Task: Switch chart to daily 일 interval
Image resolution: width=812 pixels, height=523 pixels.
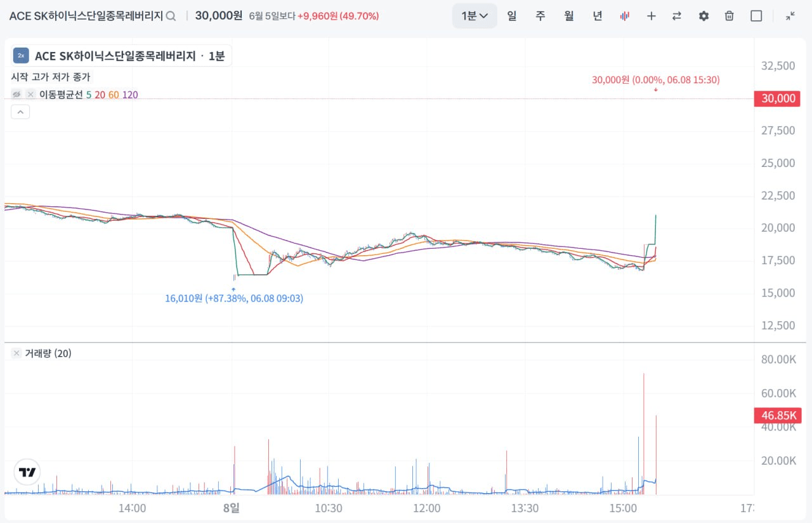Action: click(x=511, y=16)
